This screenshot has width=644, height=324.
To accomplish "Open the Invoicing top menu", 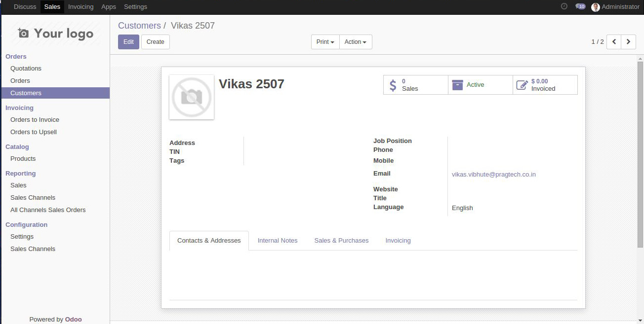I will tap(80, 7).
